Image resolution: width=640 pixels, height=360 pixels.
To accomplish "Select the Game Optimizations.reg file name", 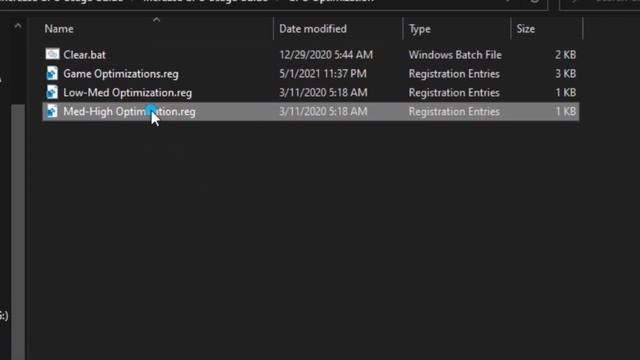I will coord(121,74).
